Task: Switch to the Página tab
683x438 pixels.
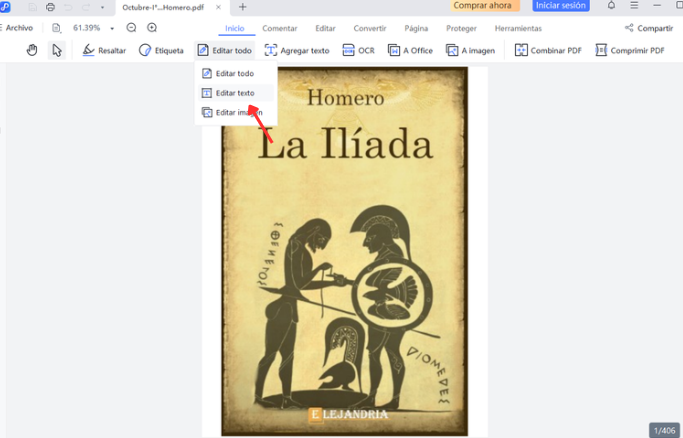Action: [416, 28]
